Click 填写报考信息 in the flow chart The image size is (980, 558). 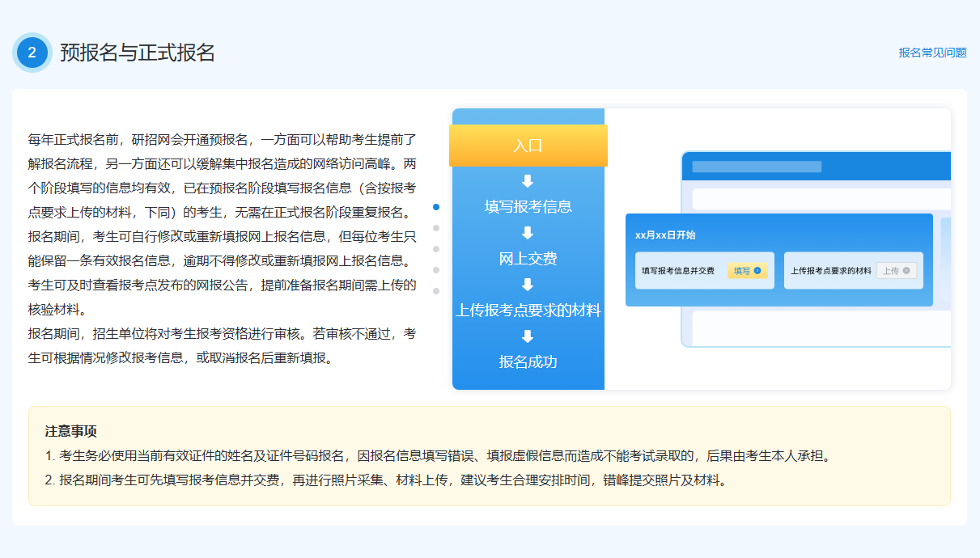(528, 206)
